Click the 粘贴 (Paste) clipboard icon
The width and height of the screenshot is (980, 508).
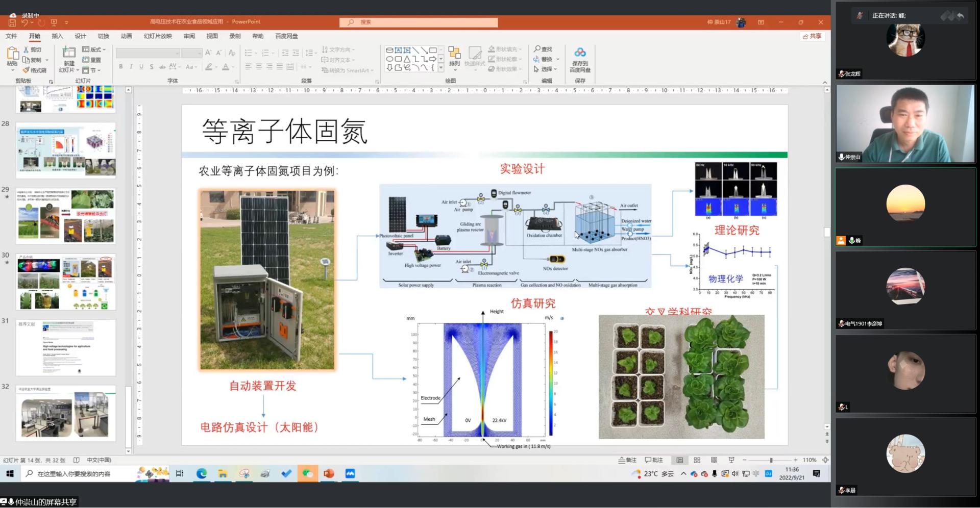click(x=12, y=54)
